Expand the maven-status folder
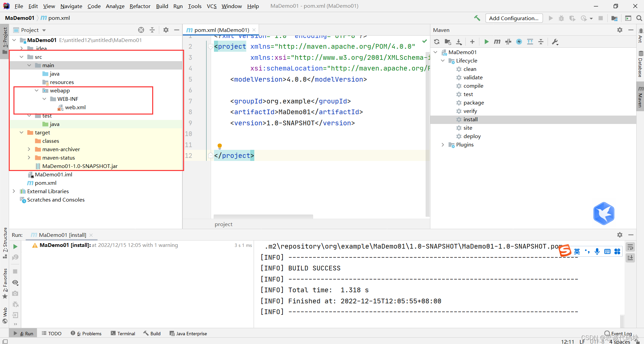This screenshot has height=344, width=644. coord(29,158)
